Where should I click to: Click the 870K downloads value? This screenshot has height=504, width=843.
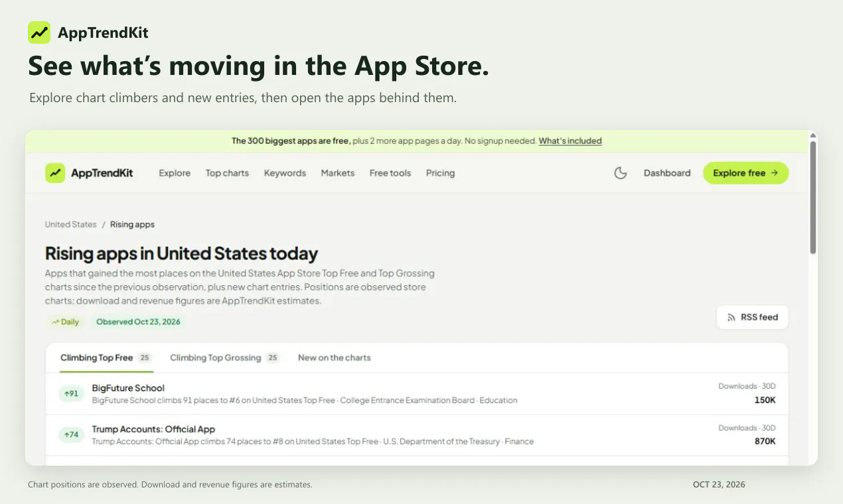coord(765,441)
